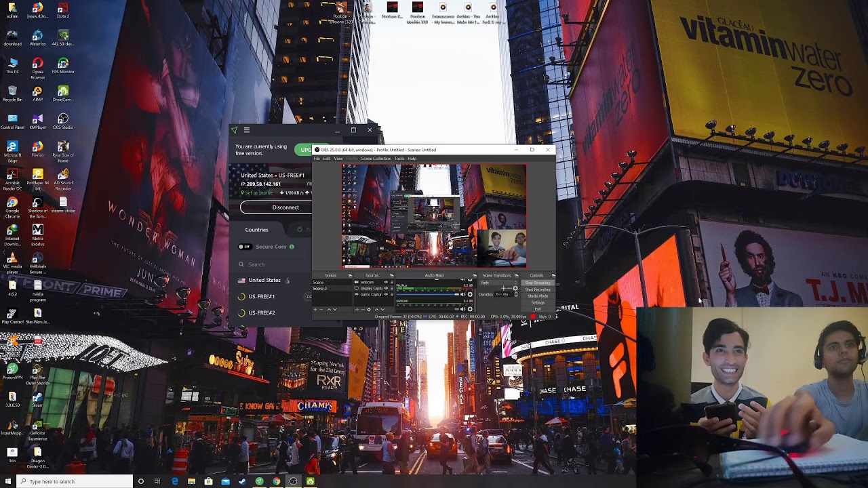Toggle ProtonVPN Secure Core switch
The height and width of the screenshot is (488, 868).
(245, 247)
